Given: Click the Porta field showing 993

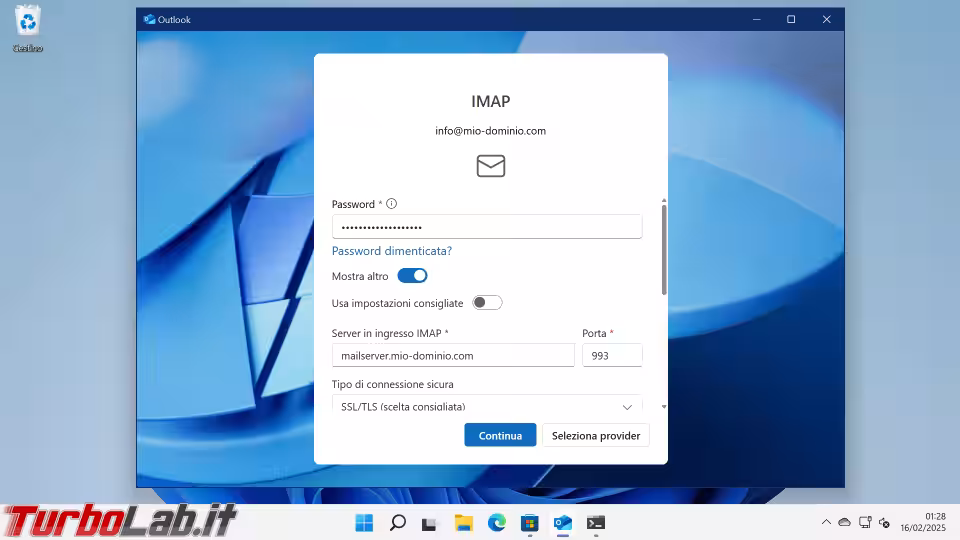Looking at the screenshot, I should (612, 355).
